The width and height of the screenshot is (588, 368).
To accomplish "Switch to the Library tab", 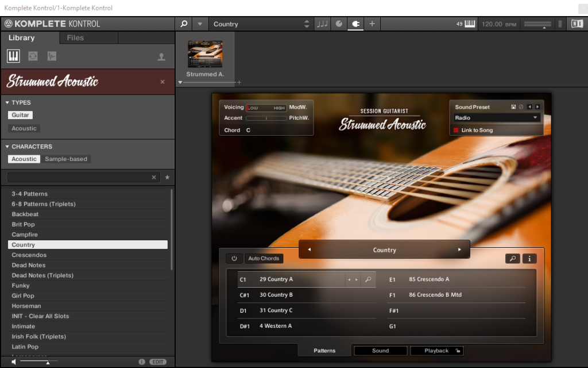I will (22, 37).
